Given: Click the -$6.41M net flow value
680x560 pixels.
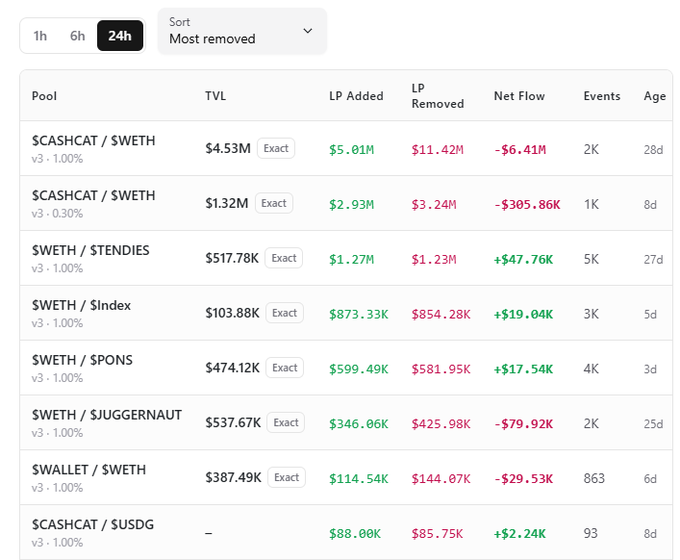Looking at the screenshot, I should point(520,150).
